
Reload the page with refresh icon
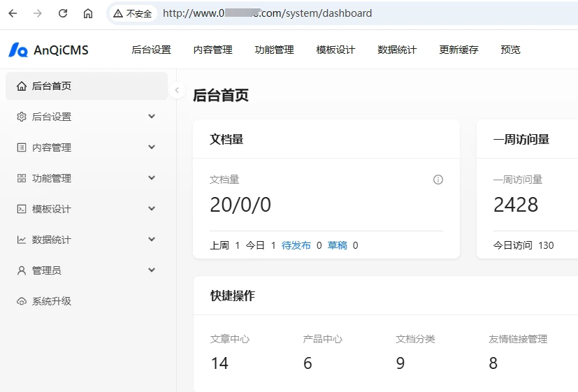pos(63,14)
